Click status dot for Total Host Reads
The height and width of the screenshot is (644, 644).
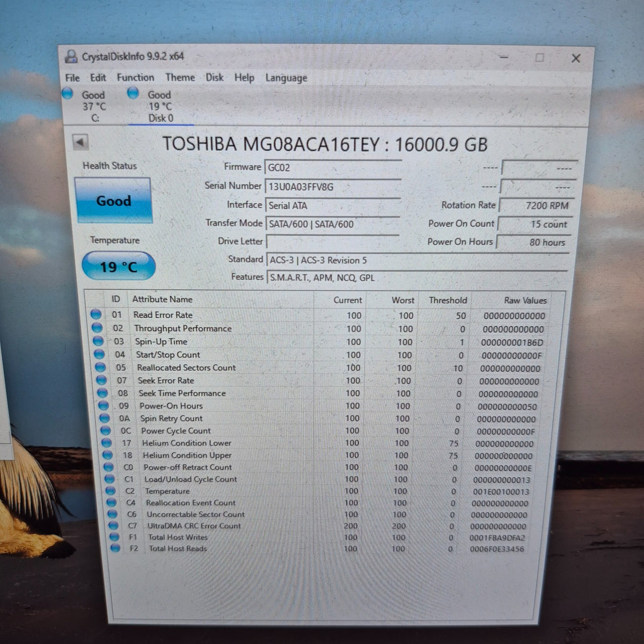[x=115, y=548]
